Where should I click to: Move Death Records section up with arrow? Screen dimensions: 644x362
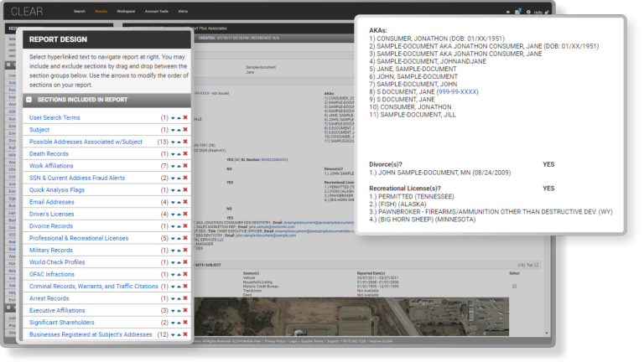179,154
